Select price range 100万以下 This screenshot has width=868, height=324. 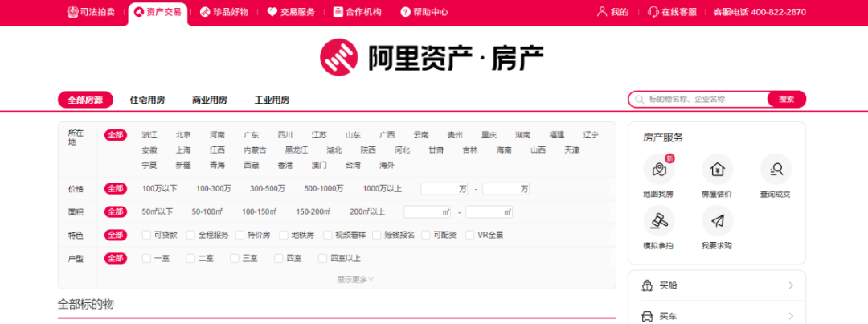tap(159, 189)
